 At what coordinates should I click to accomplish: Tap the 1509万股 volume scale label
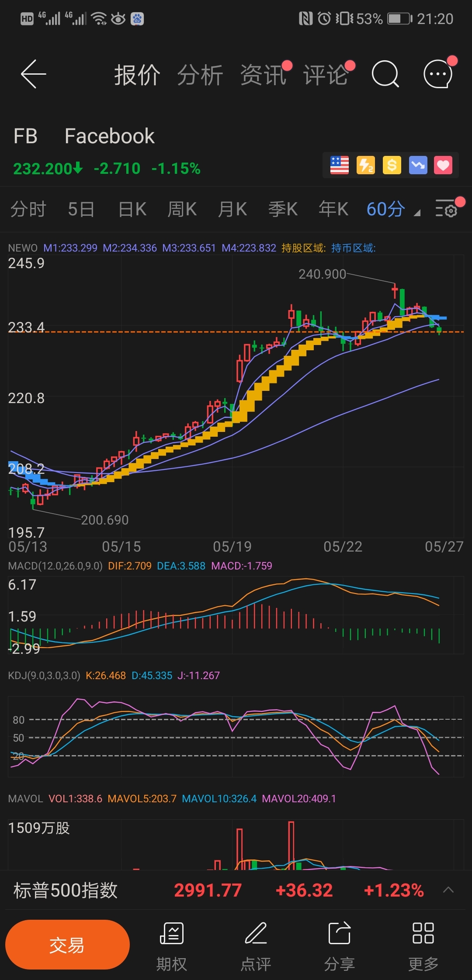[39, 828]
